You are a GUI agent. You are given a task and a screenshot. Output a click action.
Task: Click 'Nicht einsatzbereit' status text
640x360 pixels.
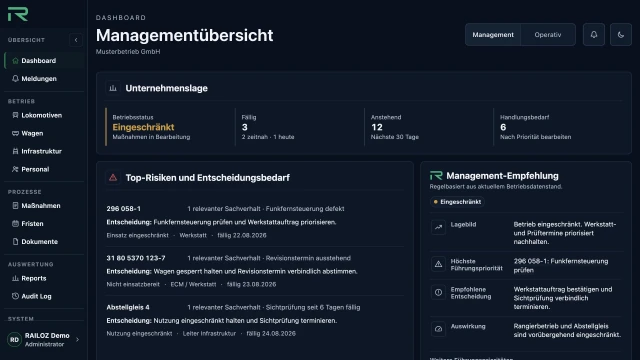(133, 284)
